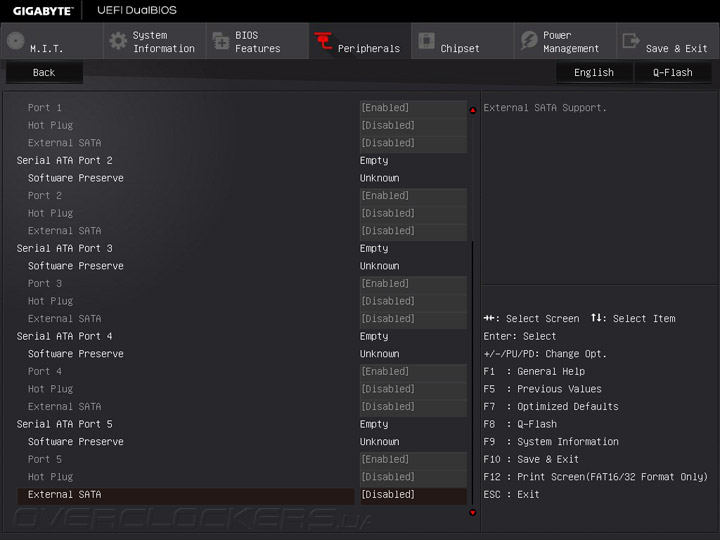Click the System Information gear icon
The image size is (720, 540).
(x=118, y=42)
